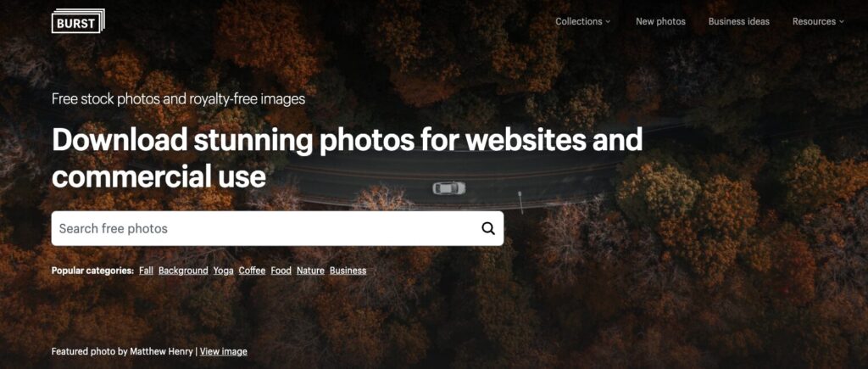This screenshot has height=369, width=868.
Task: Expand the Resources menu chevron
Action: click(842, 21)
